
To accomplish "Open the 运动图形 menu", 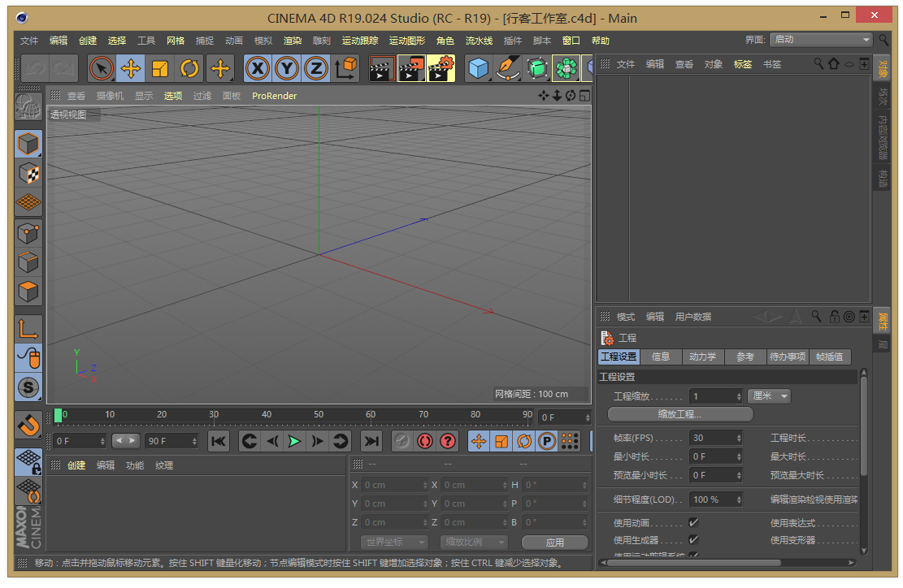I will tap(406, 41).
